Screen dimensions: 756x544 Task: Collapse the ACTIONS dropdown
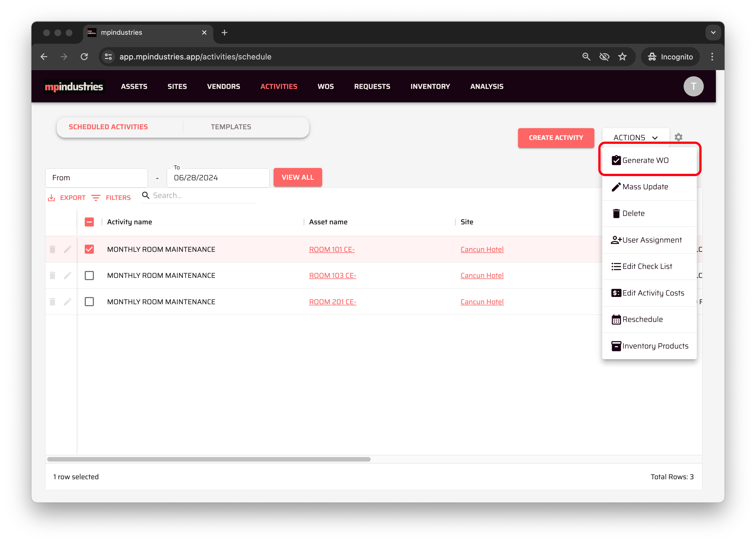pos(635,138)
